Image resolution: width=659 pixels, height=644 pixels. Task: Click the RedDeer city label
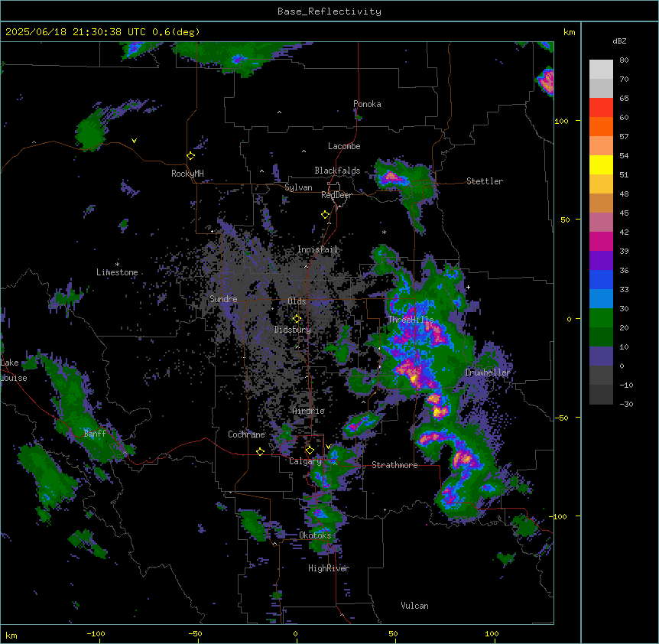[x=336, y=195]
